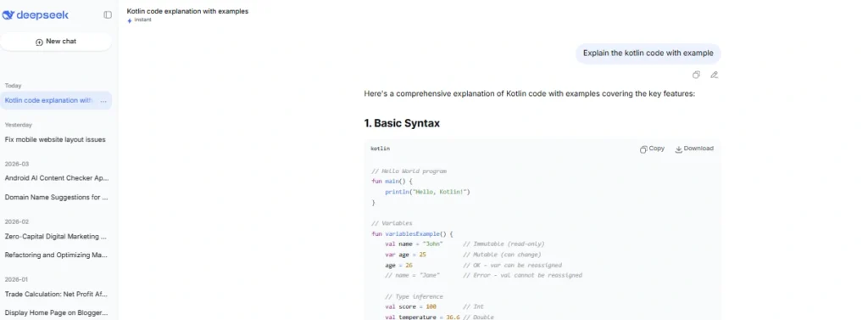Open the Kotlin code explanation chat in sidebar
This screenshot has width=868, height=320.
pos(56,100)
